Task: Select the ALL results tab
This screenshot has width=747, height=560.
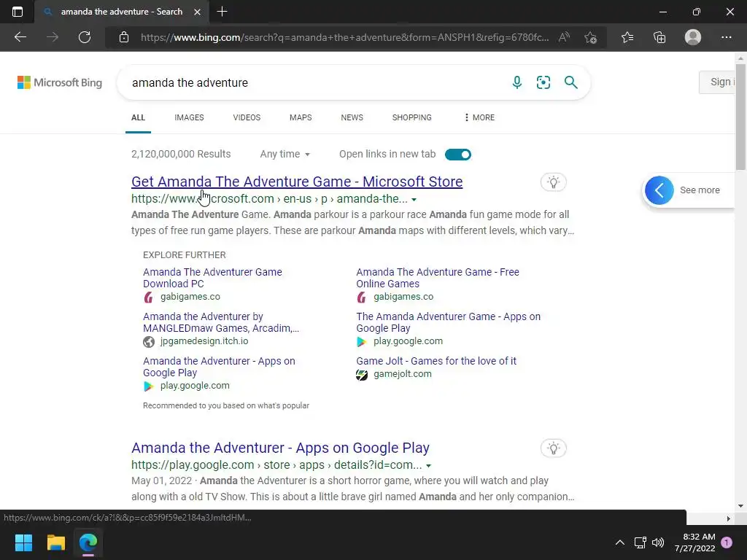Action: click(138, 117)
